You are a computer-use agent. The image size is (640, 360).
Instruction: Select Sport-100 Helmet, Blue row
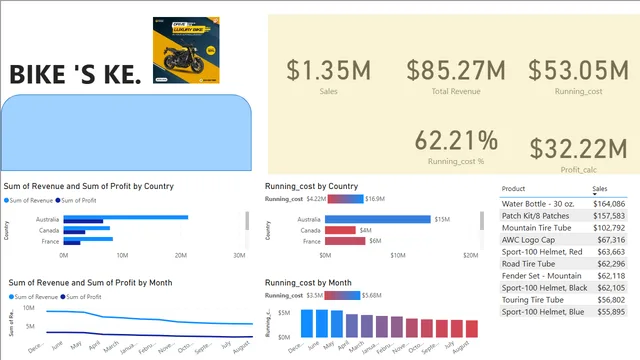(x=563, y=312)
